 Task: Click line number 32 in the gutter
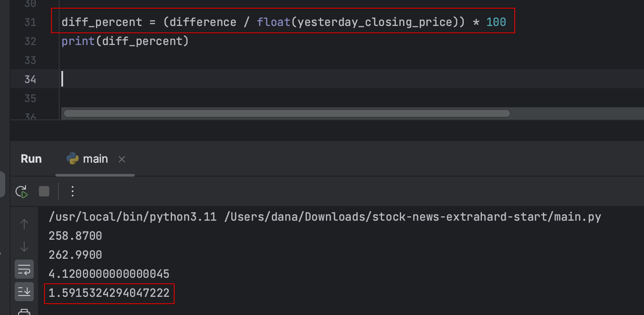point(30,41)
